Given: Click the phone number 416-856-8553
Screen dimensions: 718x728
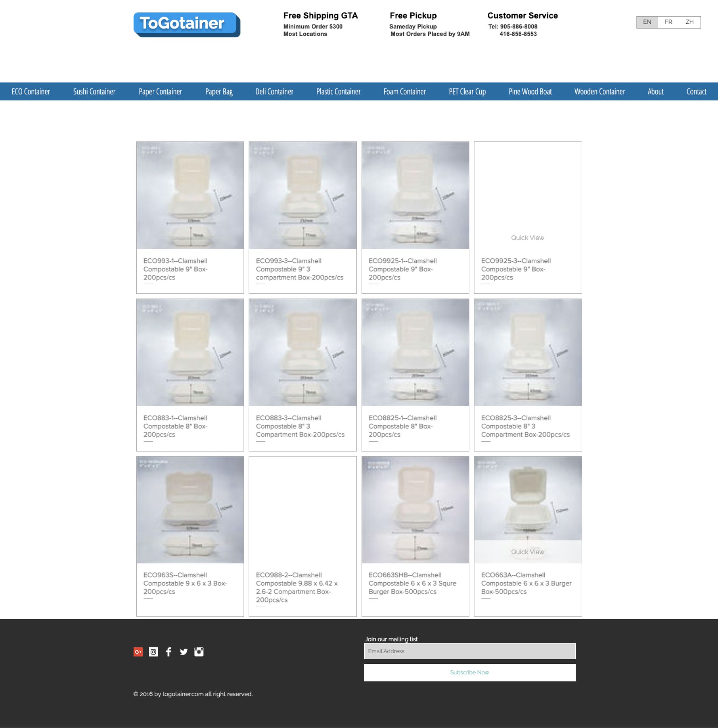Looking at the screenshot, I should pos(518,34).
